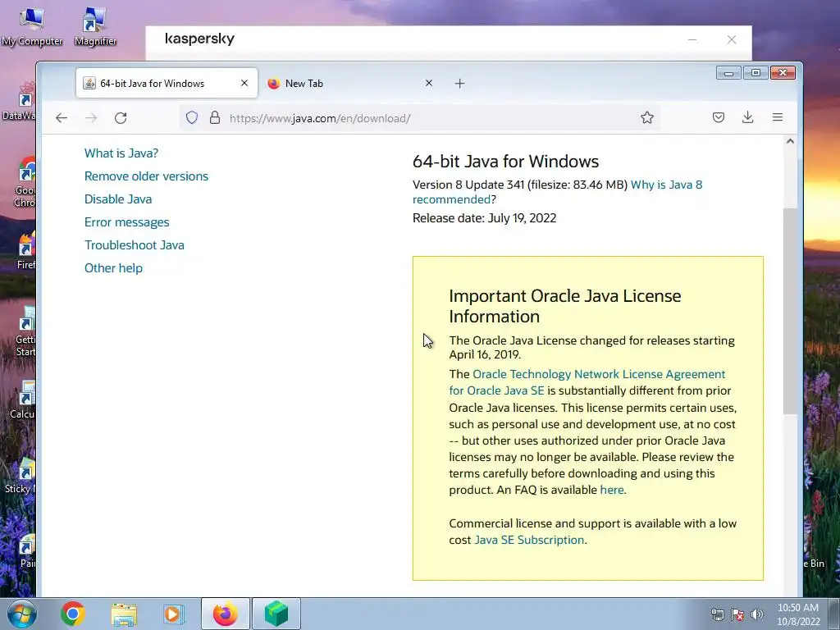
Task: Open the Remove older versions link
Action: [x=146, y=176]
